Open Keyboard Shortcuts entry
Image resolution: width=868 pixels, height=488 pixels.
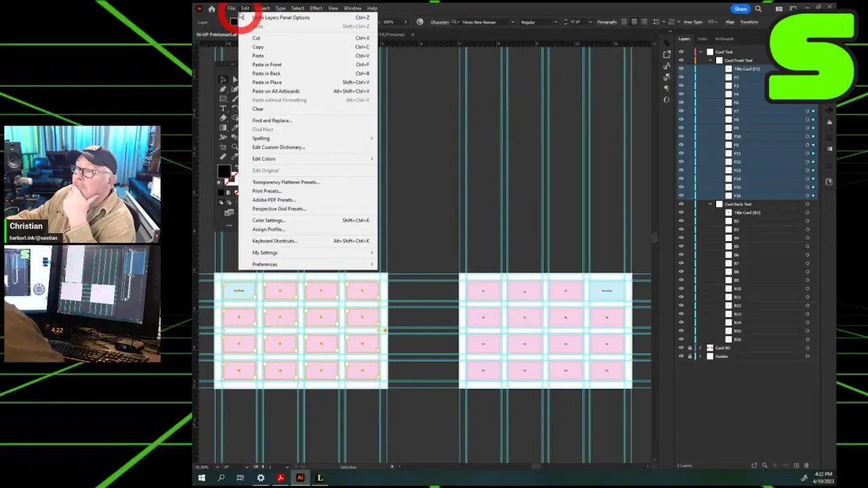pos(307,241)
